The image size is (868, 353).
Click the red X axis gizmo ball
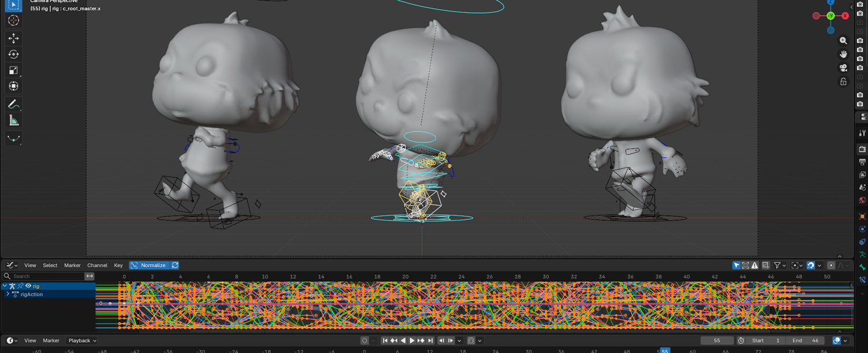(x=845, y=16)
